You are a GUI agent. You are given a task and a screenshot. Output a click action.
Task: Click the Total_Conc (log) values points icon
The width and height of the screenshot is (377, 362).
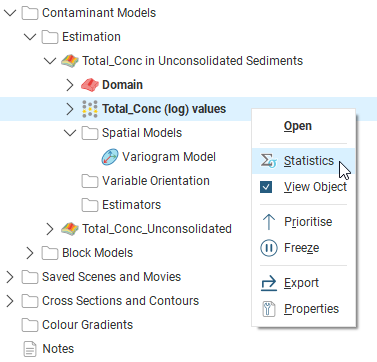click(x=90, y=109)
